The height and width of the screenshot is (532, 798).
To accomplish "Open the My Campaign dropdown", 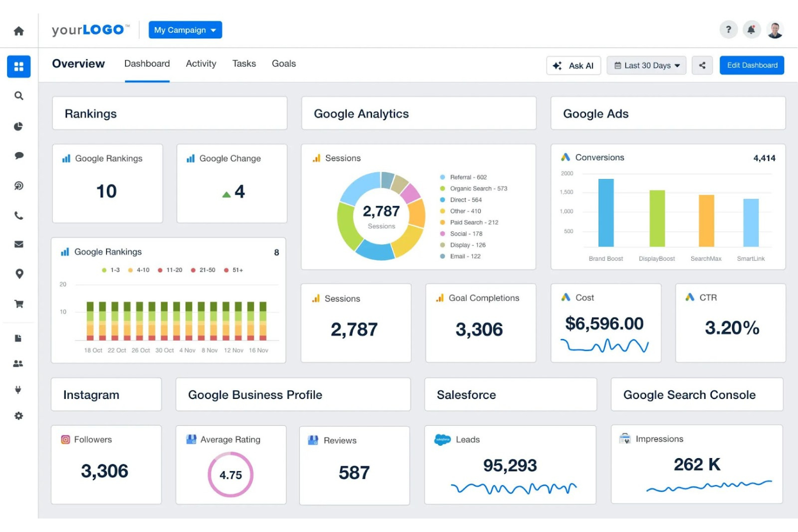I will click(185, 30).
